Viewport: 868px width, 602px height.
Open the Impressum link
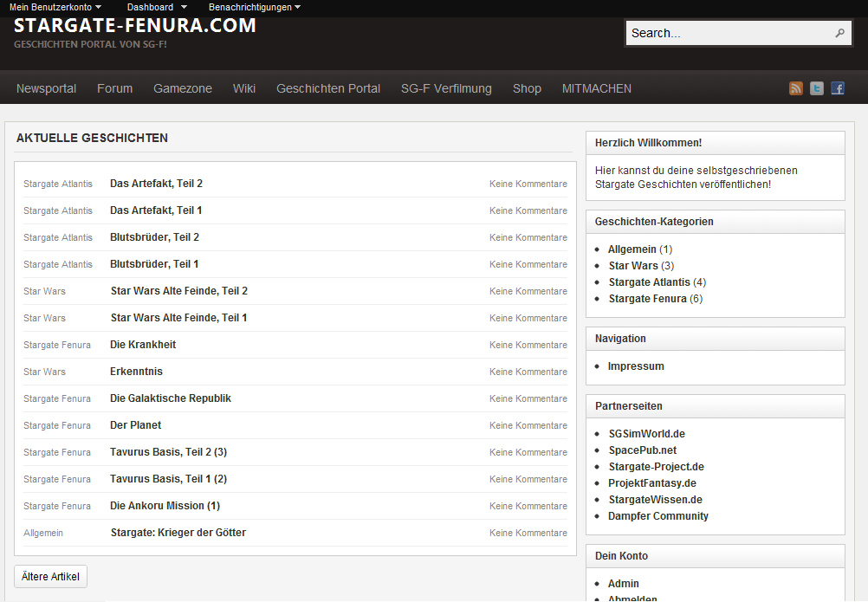point(636,366)
